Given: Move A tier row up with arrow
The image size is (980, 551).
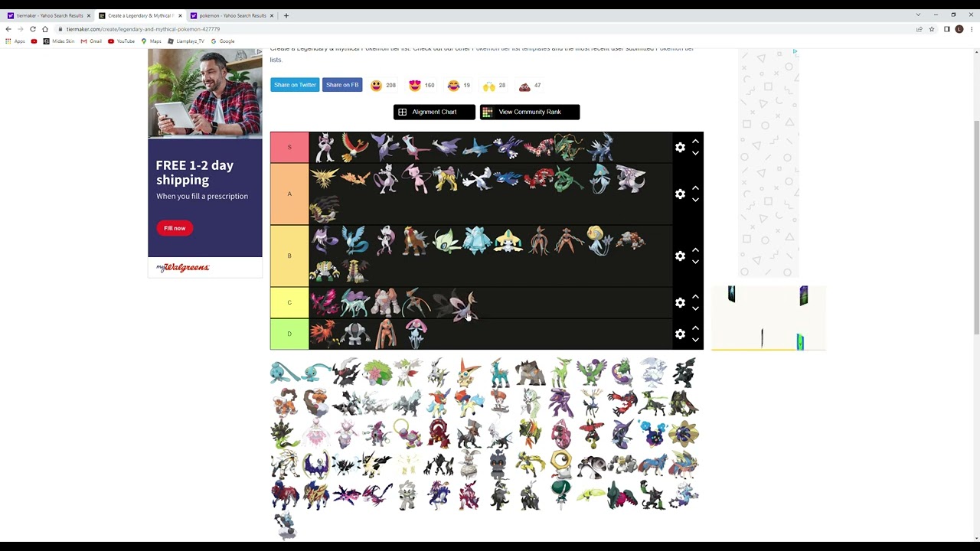Looking at the screenshot, I should (x=695, y=188).
